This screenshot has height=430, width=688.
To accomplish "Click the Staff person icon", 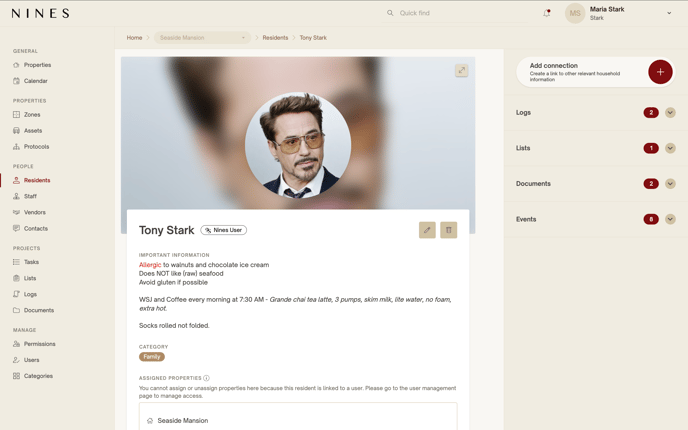I will tap(16, 196).
